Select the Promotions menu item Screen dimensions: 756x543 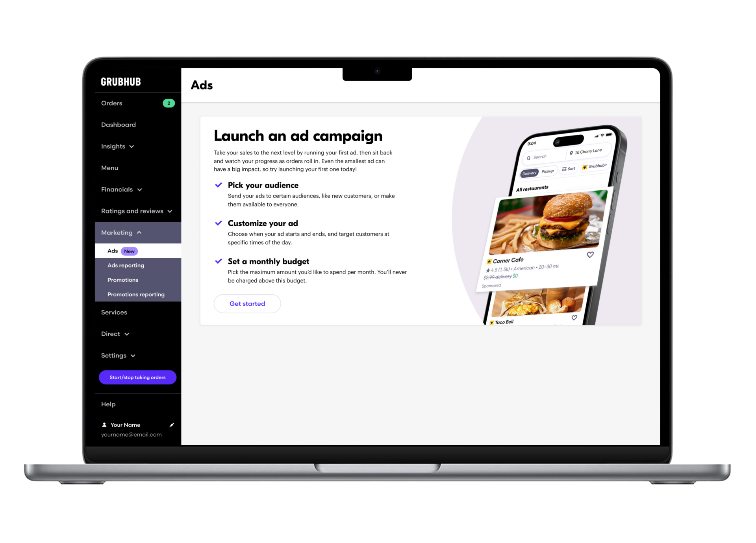pyautogui.click(x=123, y=279)
